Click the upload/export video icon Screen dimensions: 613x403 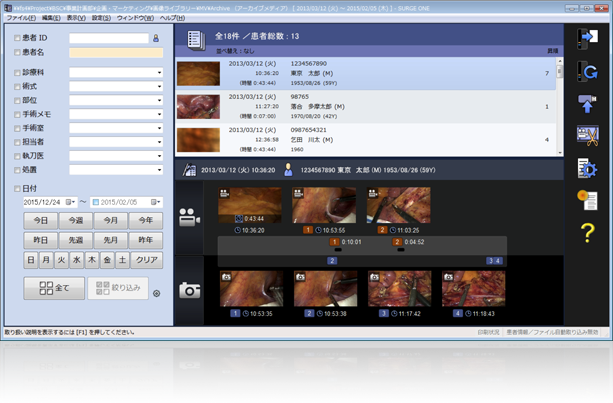tap(587, 104)
